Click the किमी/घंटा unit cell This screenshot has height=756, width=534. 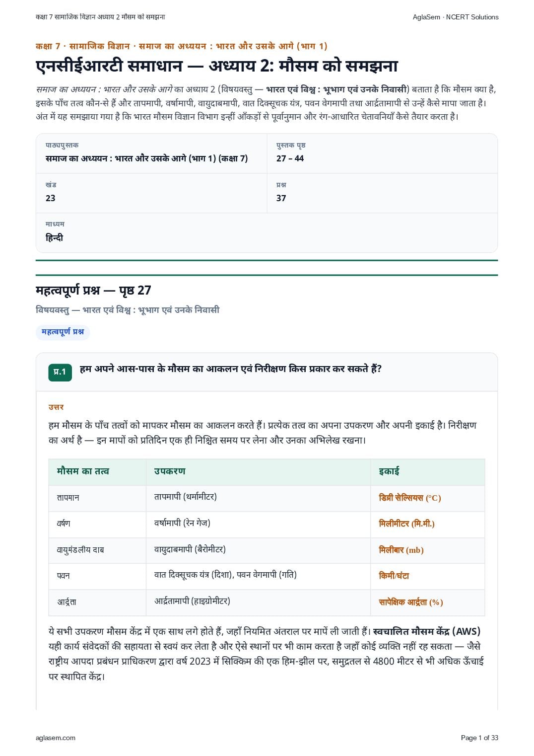(428, 576)
